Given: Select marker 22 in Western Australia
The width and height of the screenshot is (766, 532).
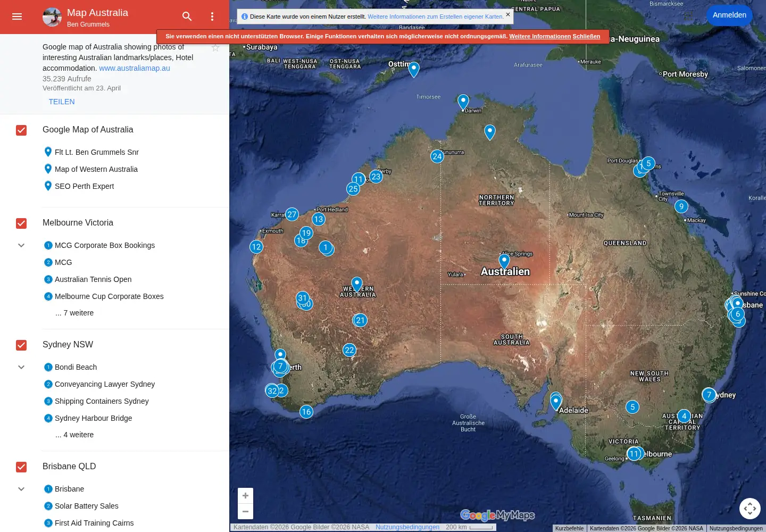Looking at the screenshot, I should 349,350.
